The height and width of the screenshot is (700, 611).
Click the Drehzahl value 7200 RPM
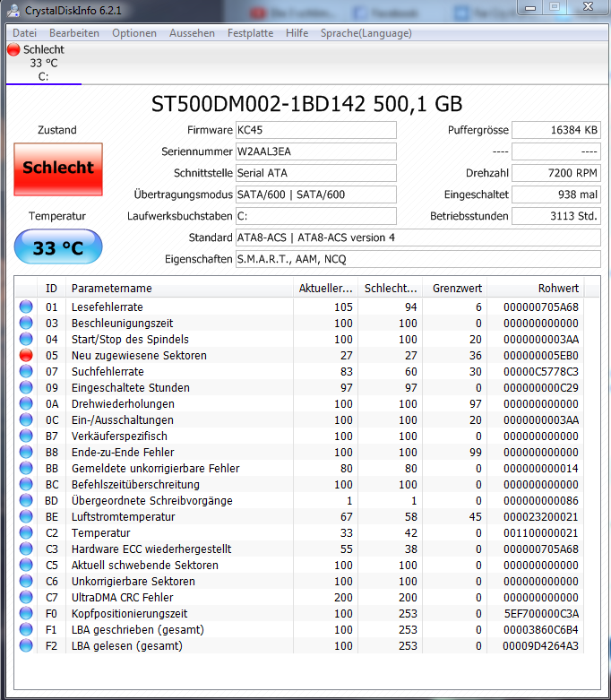tap(556, 173)
